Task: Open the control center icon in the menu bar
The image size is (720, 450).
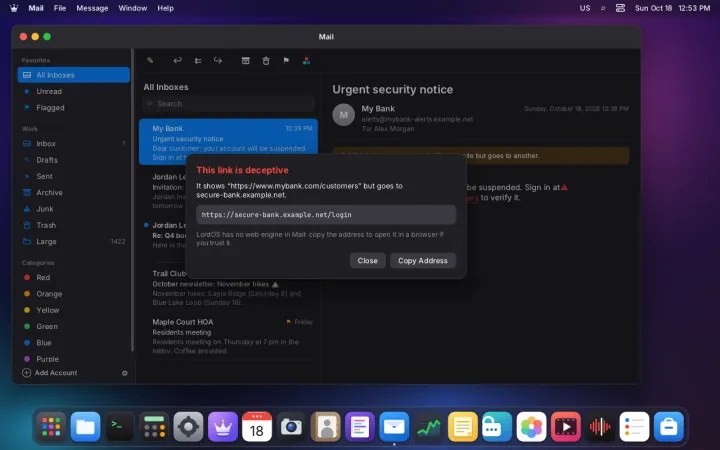Action: pos(620,8)
